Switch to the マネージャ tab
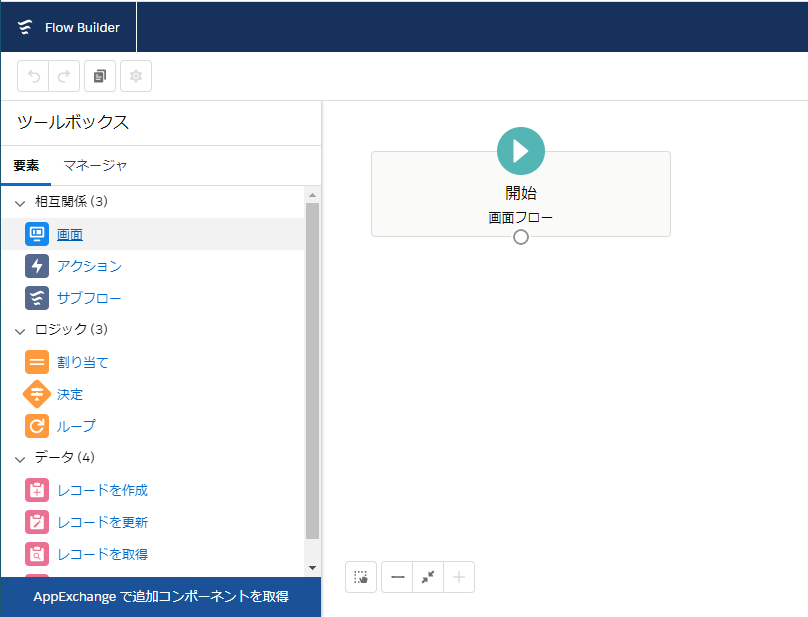This screenshot has height=617, width=808. tap(95, 165)
